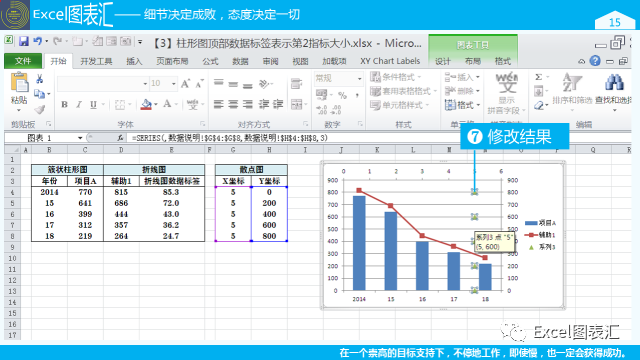The width and height of the screenshot is (640, 360).
Task: Expand the Name Box dropdown arrow
Action: pyautogui.click(x=80, y=138)
